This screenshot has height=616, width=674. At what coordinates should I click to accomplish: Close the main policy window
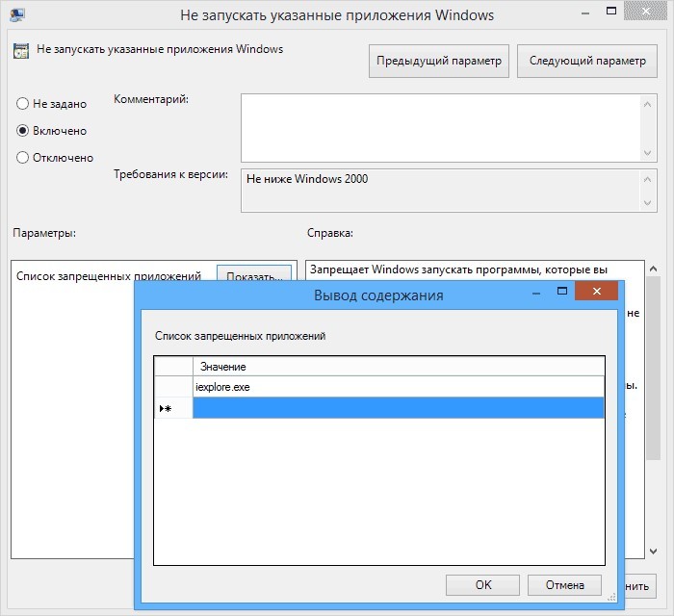(646, 12)
